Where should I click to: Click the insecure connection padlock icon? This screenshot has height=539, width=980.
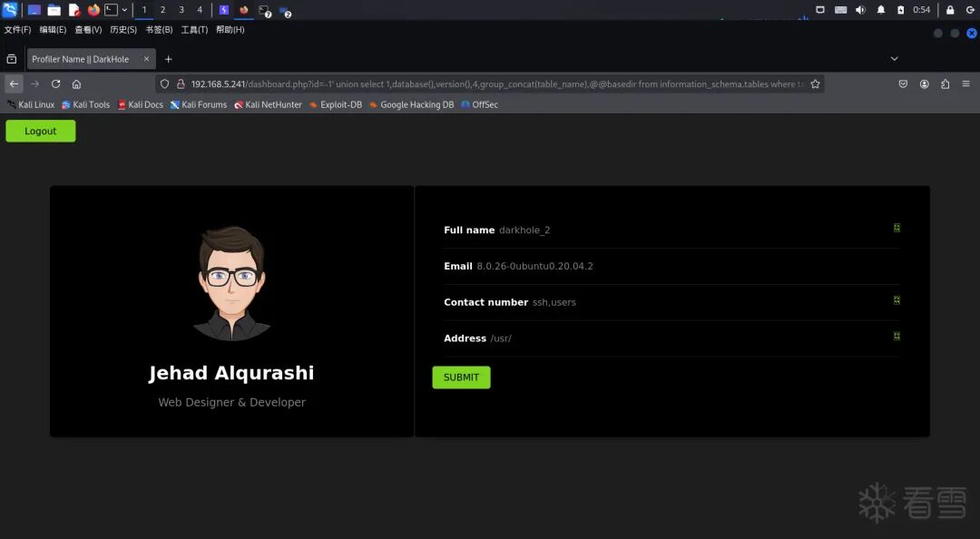coord(181,83)
